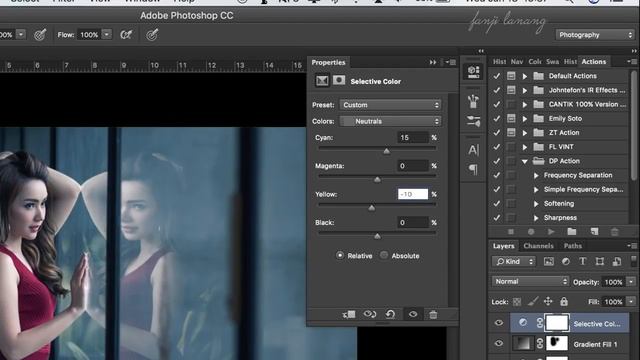
Task: Open the Normal blend mode dropdown
Action: [x=530, y=281]
